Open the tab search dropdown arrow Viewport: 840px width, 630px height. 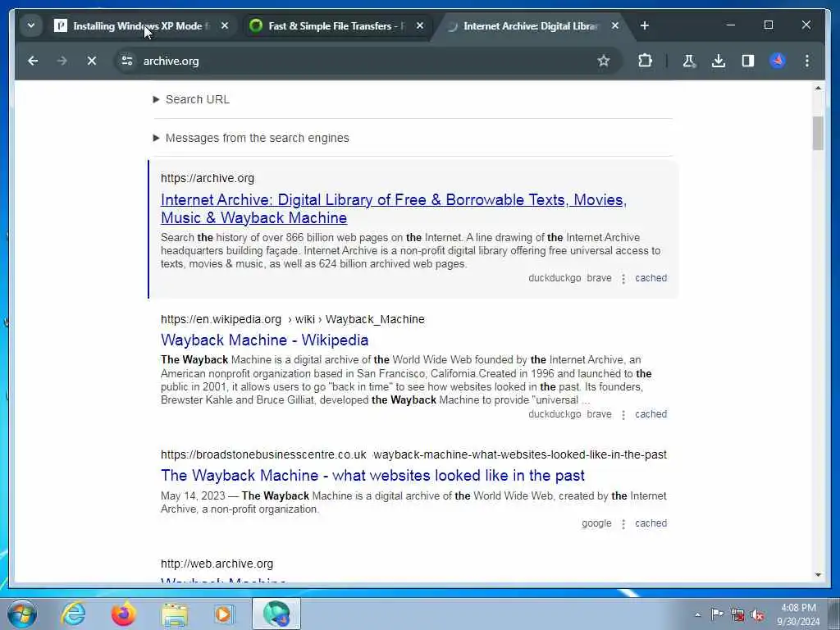[x=31, y=25]
